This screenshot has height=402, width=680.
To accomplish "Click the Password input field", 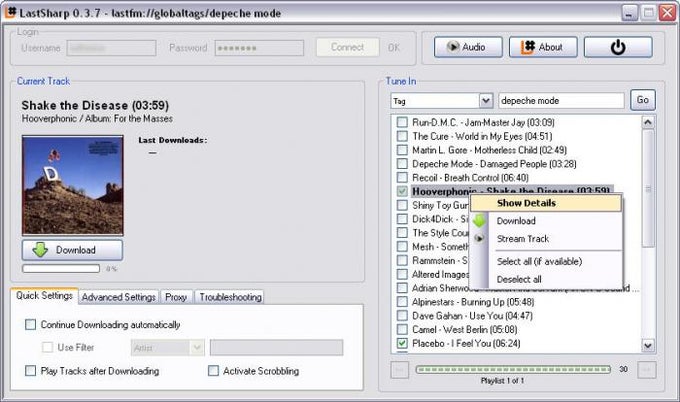I will pyautogui.click(x=259, y=48).
